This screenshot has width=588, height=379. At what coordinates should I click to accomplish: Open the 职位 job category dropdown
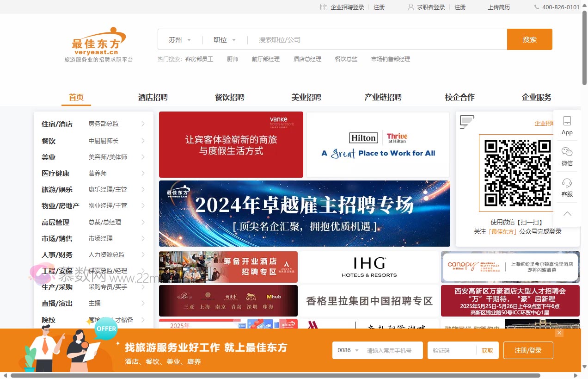point(224,40)
